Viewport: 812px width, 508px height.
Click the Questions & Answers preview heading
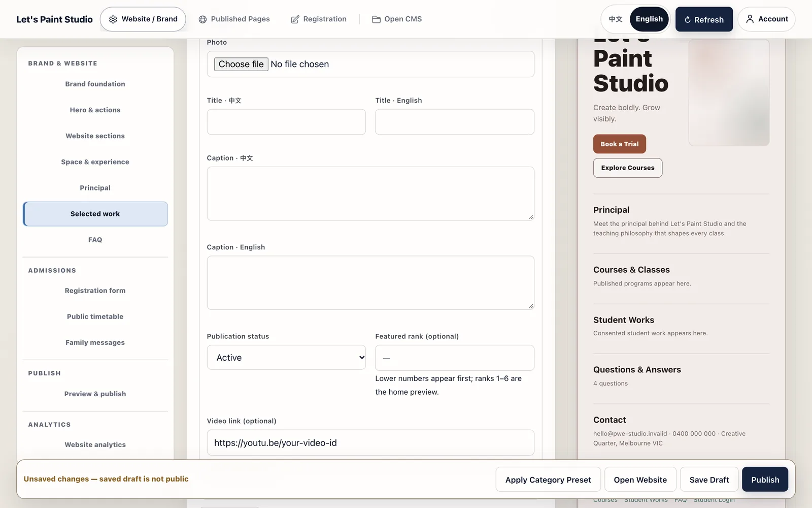point(637,370)
